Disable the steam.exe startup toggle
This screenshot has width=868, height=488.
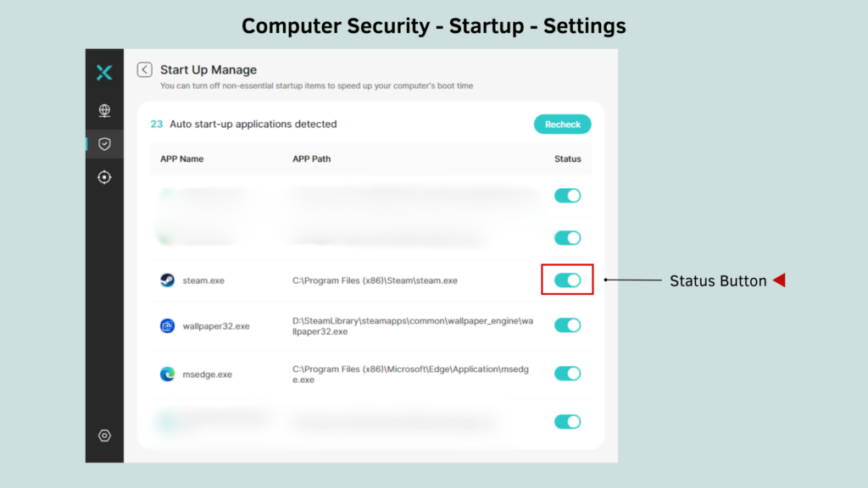(567, 280)
